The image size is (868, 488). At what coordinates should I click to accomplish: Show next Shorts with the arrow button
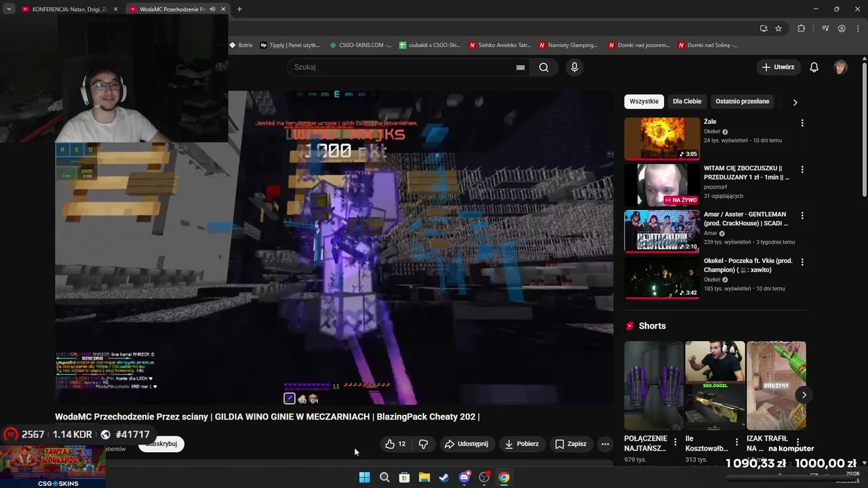click(x=804, y=394)
